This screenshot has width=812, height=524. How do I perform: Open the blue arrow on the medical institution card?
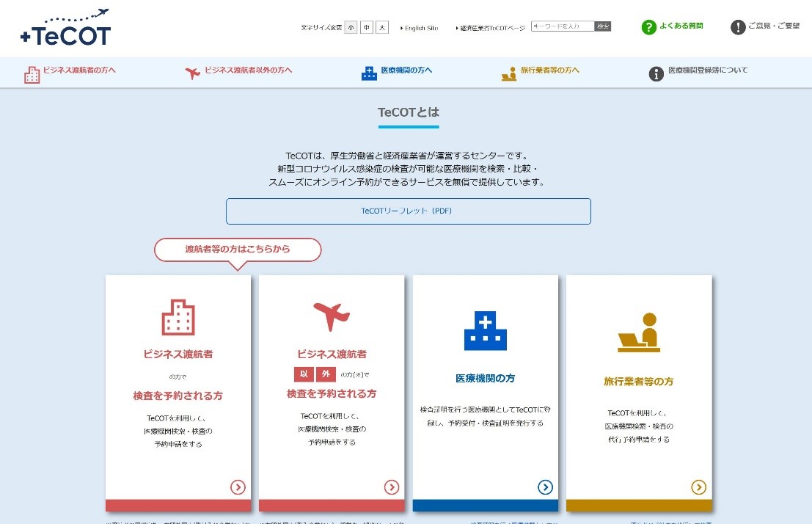pos(545,487)
